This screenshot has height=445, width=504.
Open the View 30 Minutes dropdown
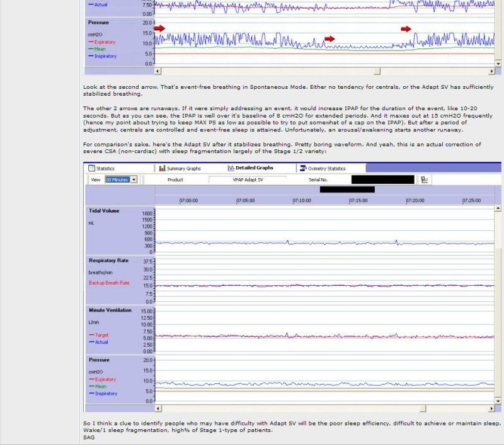(x=134, y=179)
